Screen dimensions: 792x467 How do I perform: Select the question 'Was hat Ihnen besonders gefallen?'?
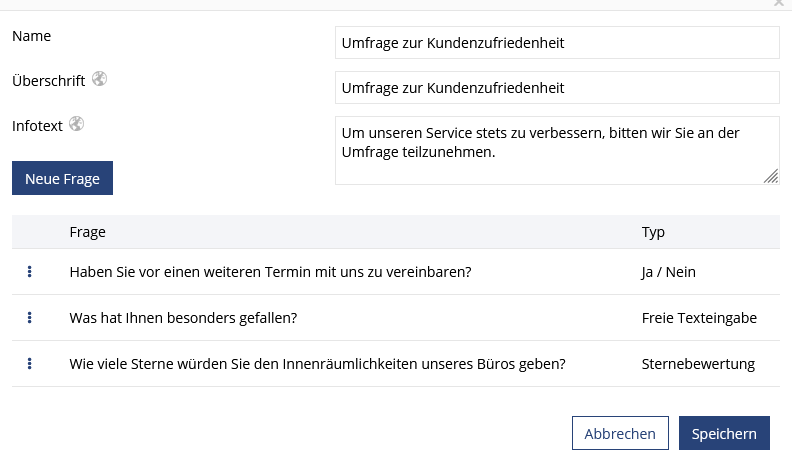pyautogui.click(x=183, y=318)
